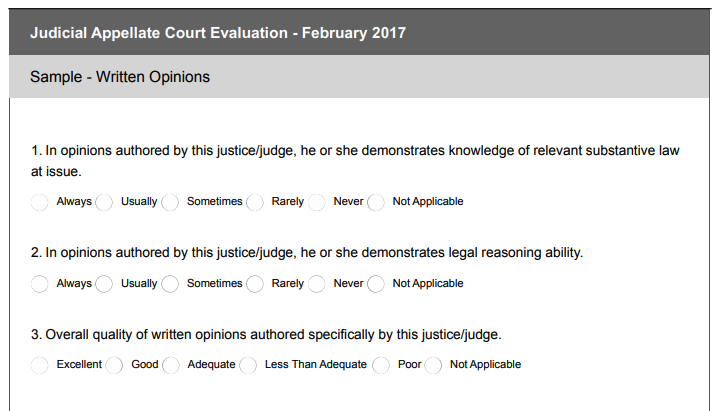Viewport: 719px width, 411px height.
Task: Select Less Than Adequate for question 3
Action: pyautogui.click(x=248, y=366)
